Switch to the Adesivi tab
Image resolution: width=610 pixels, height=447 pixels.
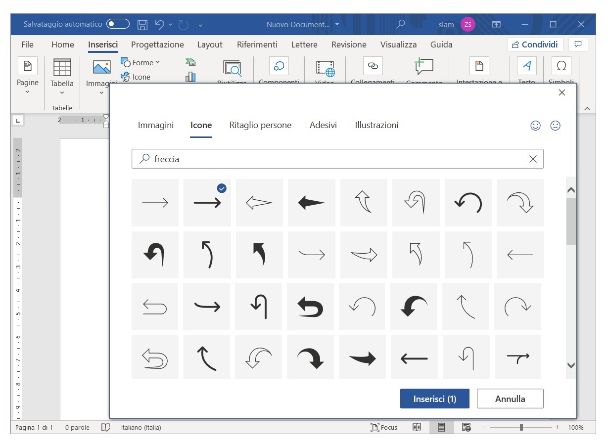pyautogui.click(x=323, y=125)
